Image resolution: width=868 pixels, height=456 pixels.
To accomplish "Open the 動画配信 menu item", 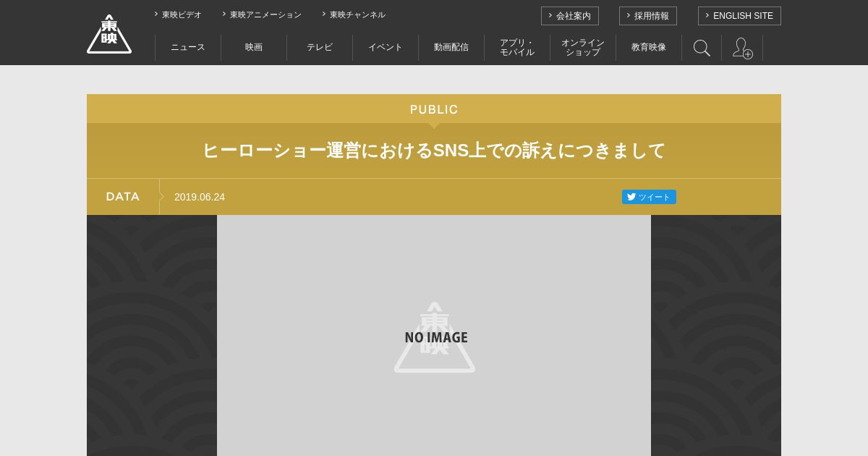I will (x=451, y=48).
